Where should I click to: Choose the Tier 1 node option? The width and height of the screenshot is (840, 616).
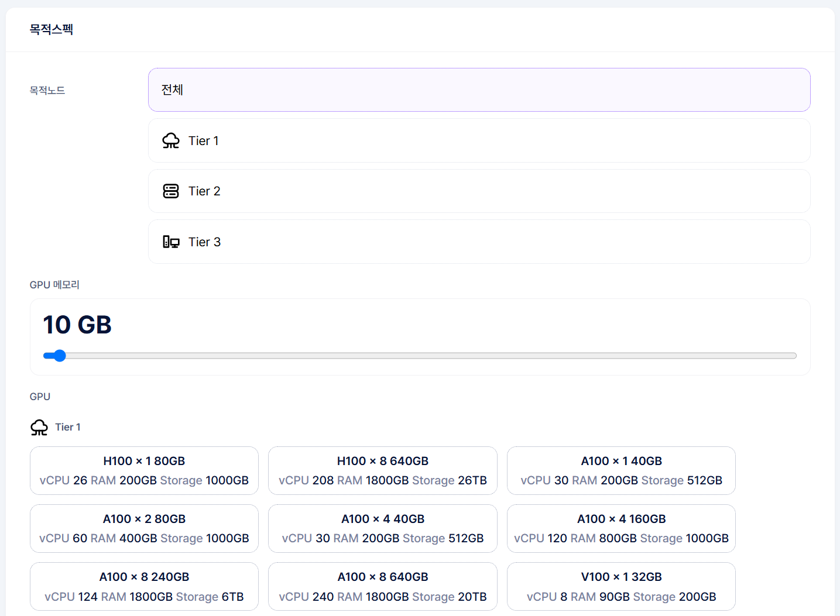(479, 140)
